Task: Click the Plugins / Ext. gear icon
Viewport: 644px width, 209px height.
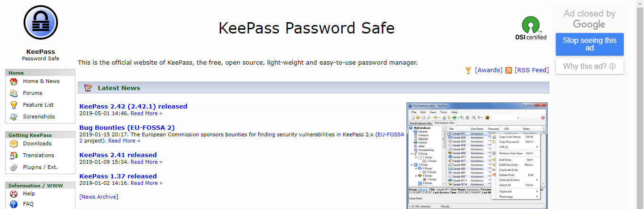Action: click(x=14, y=167)
